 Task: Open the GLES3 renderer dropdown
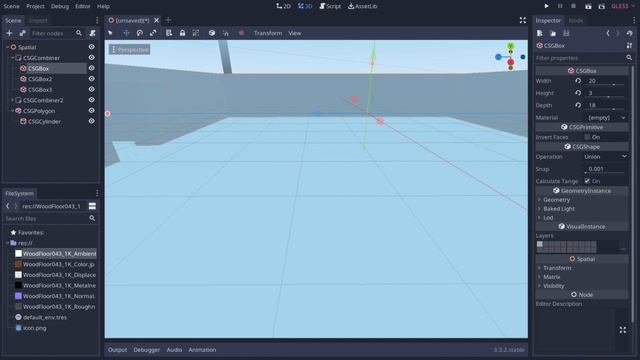coord(623,6)
